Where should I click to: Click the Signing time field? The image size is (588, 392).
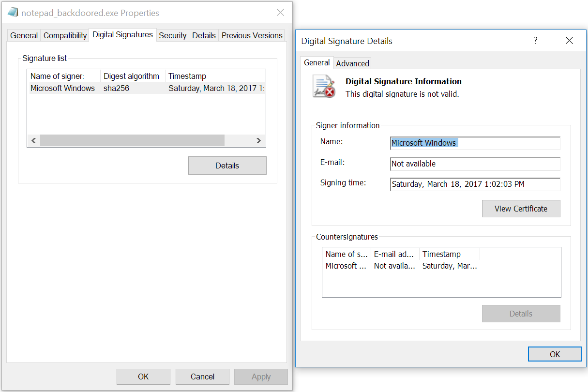click(475, 184)
